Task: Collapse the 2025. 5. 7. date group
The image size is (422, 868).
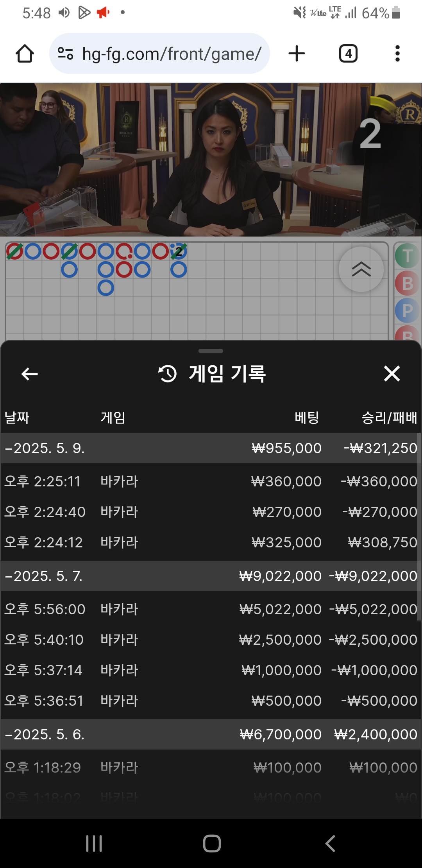Action: [x=210, y=576]
